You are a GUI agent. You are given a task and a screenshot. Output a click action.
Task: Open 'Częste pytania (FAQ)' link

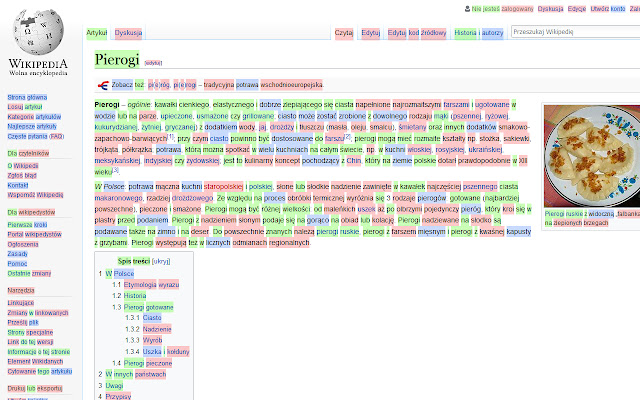click(36, 136)
